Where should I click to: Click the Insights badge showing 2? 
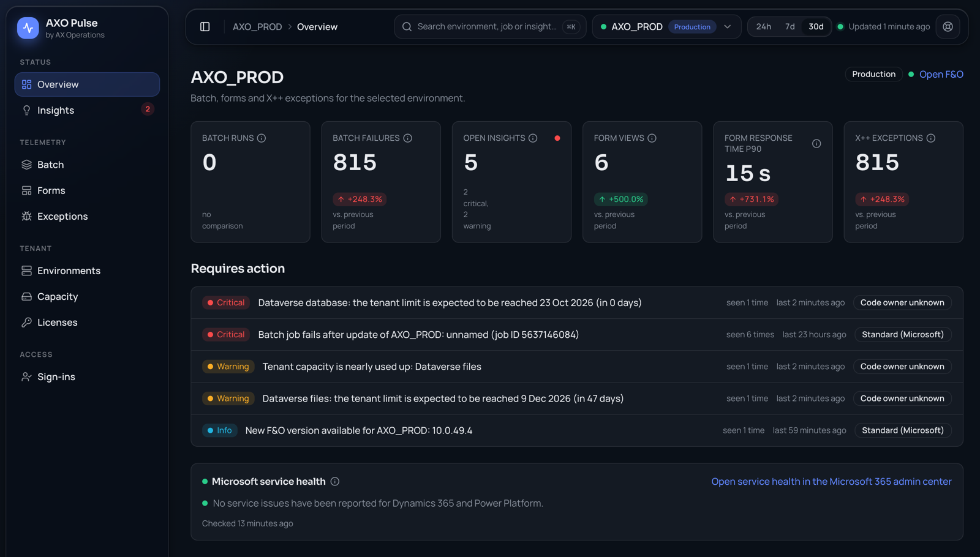148,109
